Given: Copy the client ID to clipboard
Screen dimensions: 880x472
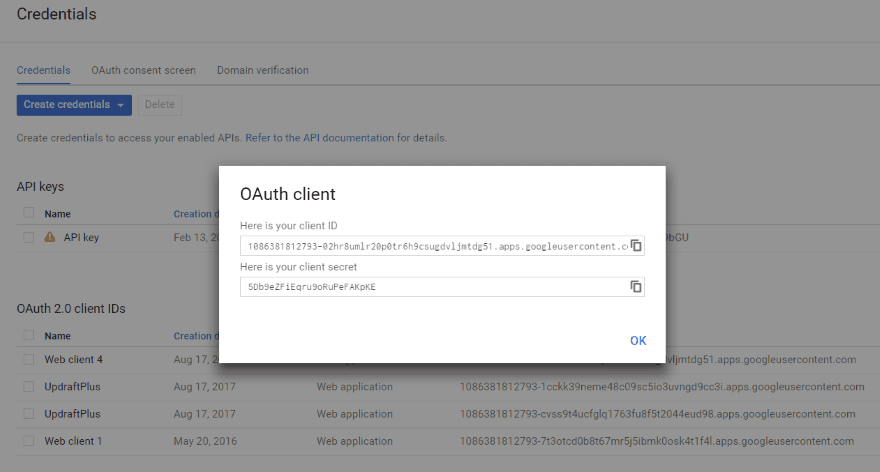Looking at the screenshot, I should 635,246.
